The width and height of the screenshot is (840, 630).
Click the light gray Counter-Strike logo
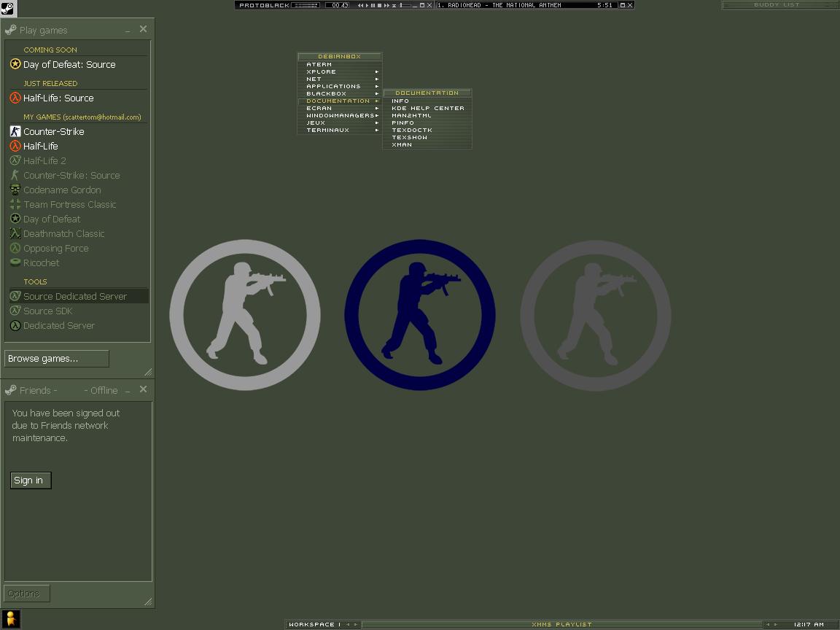[245, 314]
